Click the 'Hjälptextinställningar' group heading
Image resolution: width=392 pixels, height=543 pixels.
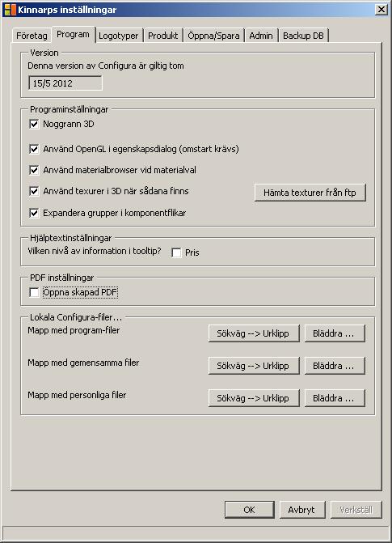click(71, 238)
